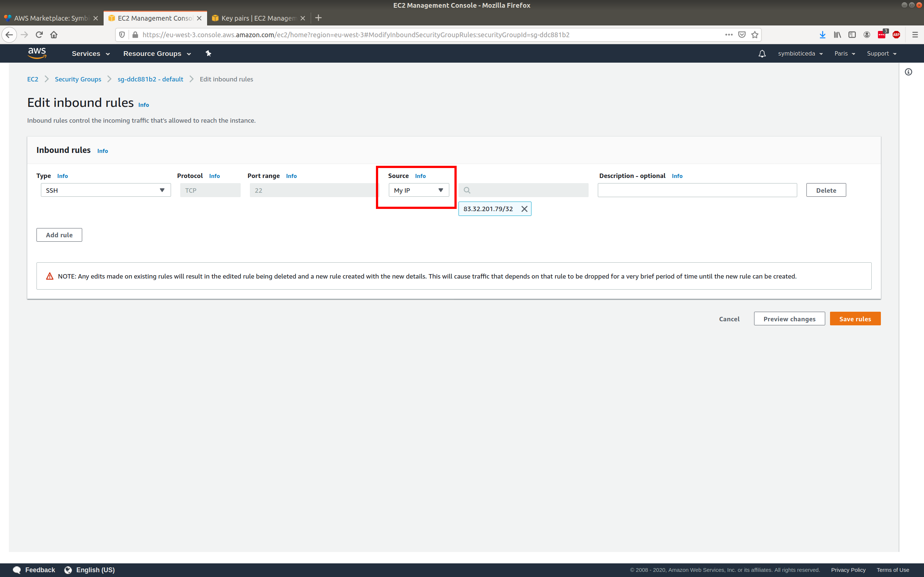The width and height of the screenshot is (924, 577).
Task: Open the My IP Source dropdown
Action: [419, 190]
